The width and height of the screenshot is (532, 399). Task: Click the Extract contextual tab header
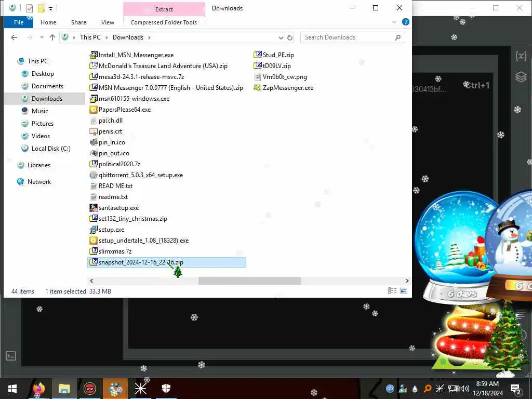[164, 9]
